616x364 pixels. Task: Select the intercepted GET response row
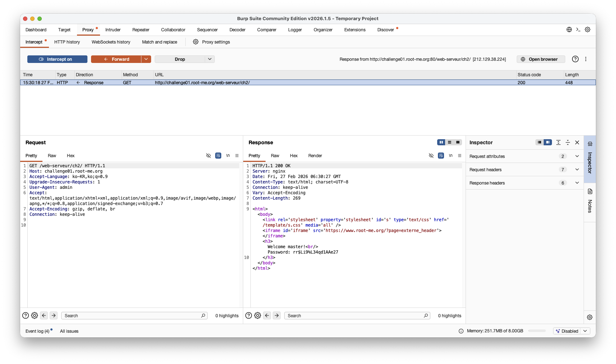pos(308,82)
